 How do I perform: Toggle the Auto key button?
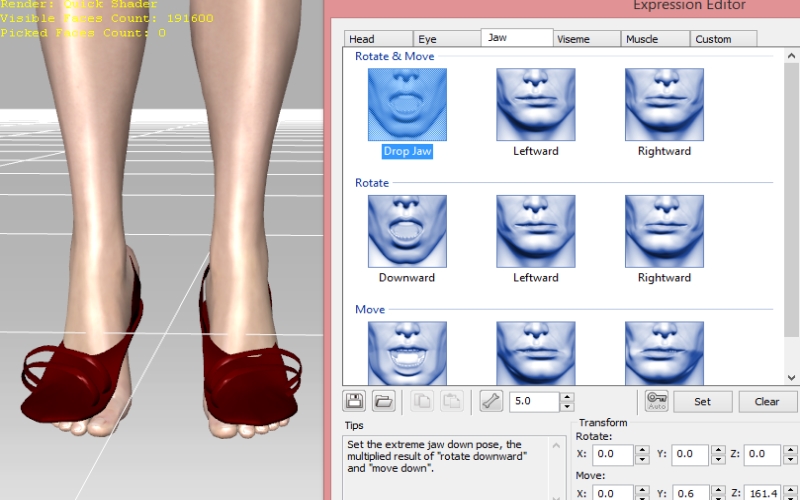656,401
